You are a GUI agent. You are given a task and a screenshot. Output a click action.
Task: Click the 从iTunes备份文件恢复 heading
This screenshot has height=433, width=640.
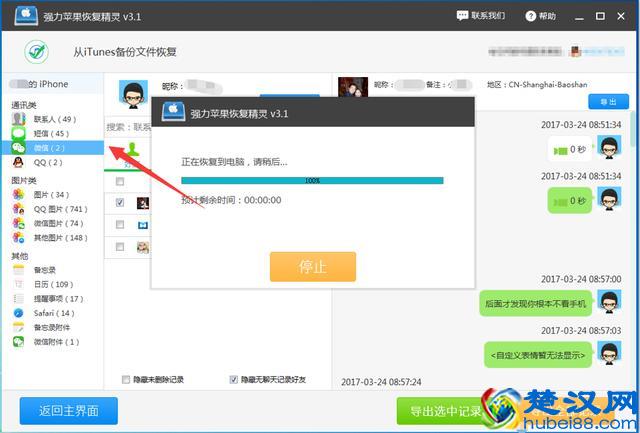125,52
